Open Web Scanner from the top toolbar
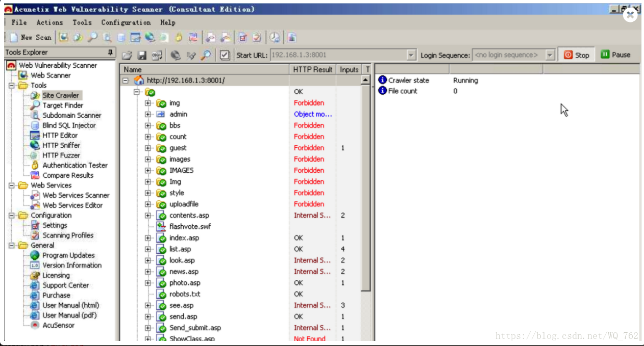The image size is (644, 346). pyautogui.click(x=63, y=37)
